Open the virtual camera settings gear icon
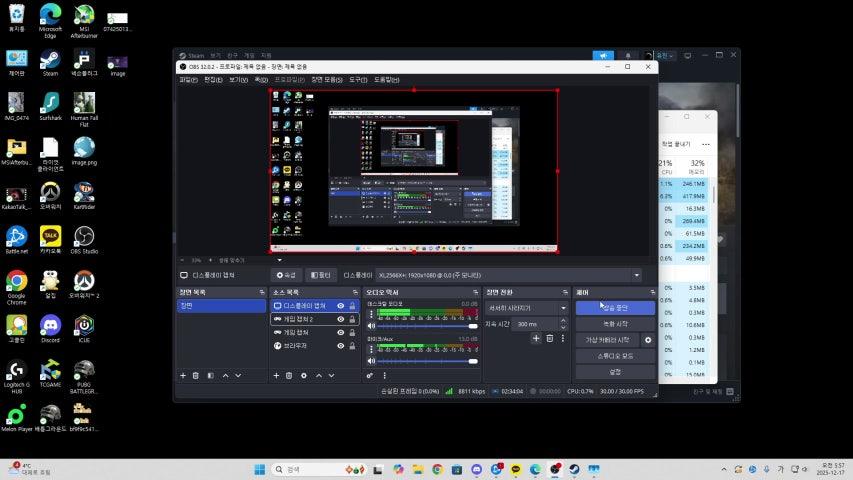This screenshot has height=480, width=853. [648, 340]
